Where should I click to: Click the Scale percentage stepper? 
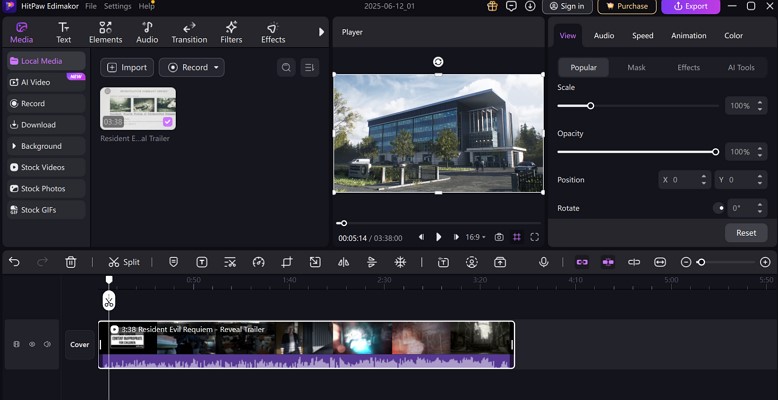coord(760,106)
